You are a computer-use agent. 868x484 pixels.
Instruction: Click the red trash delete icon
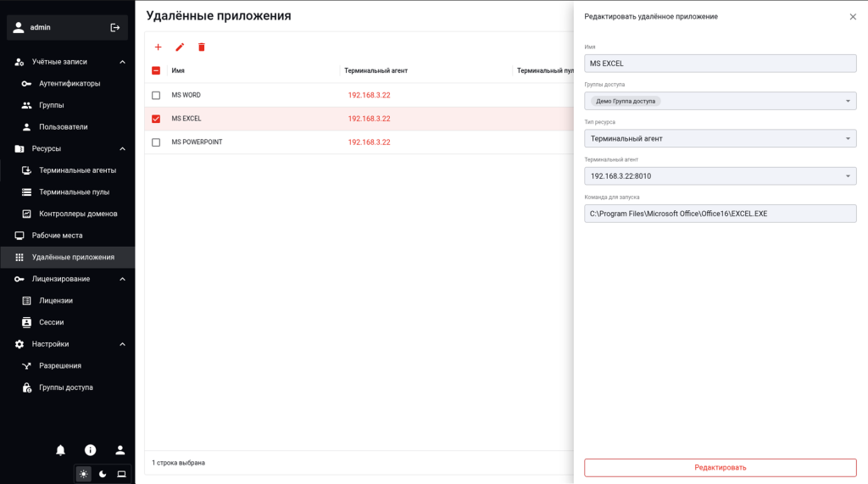tap(202, 47)
